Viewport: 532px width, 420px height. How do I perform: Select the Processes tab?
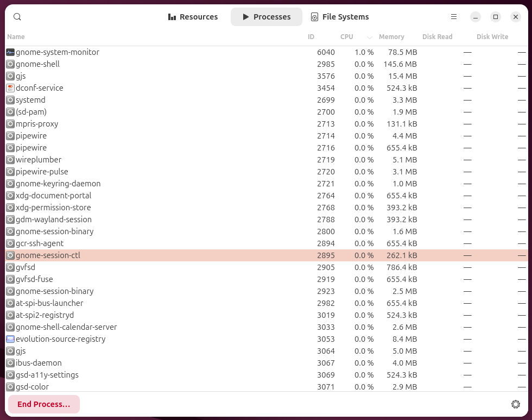tap(267, 17)
